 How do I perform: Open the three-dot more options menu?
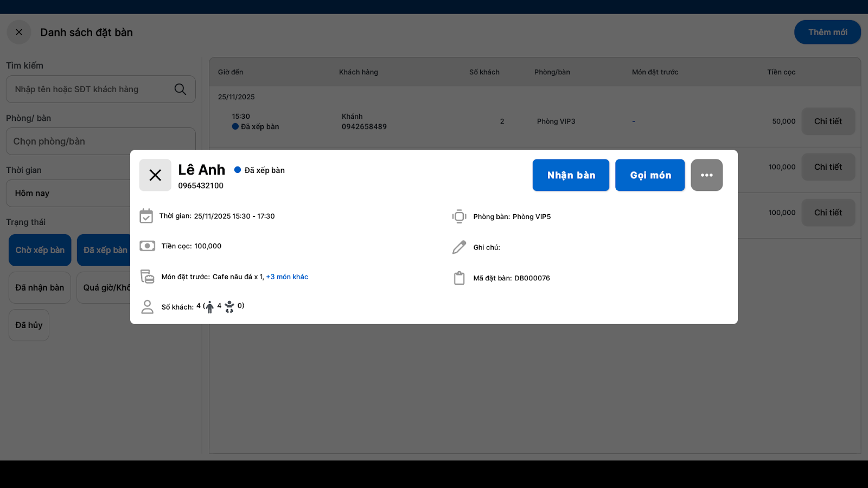click(706, 175)
